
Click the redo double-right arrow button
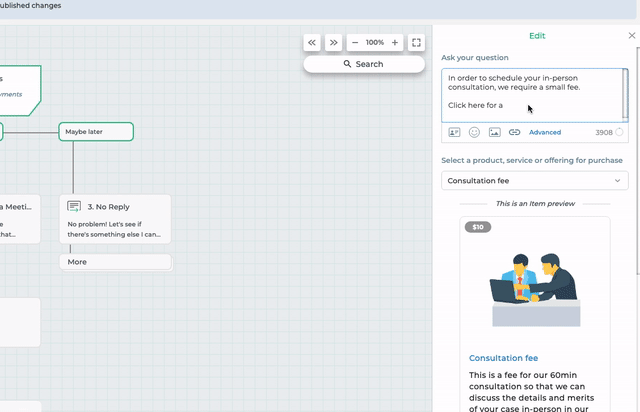[333, 42]
